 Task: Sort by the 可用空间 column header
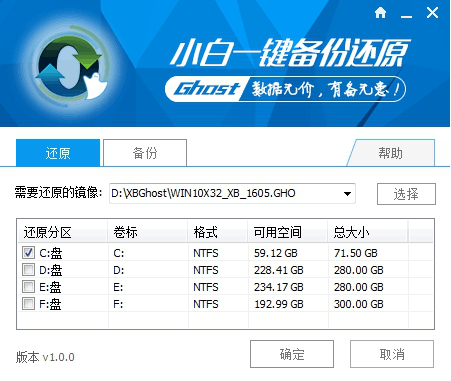coord(287,232)
